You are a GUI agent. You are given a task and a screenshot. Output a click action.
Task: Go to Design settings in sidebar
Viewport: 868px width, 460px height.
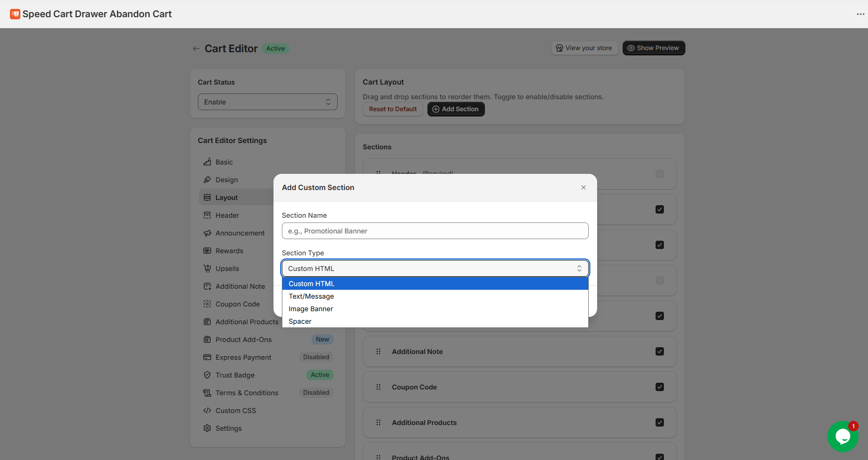click(x=227, y=180)
